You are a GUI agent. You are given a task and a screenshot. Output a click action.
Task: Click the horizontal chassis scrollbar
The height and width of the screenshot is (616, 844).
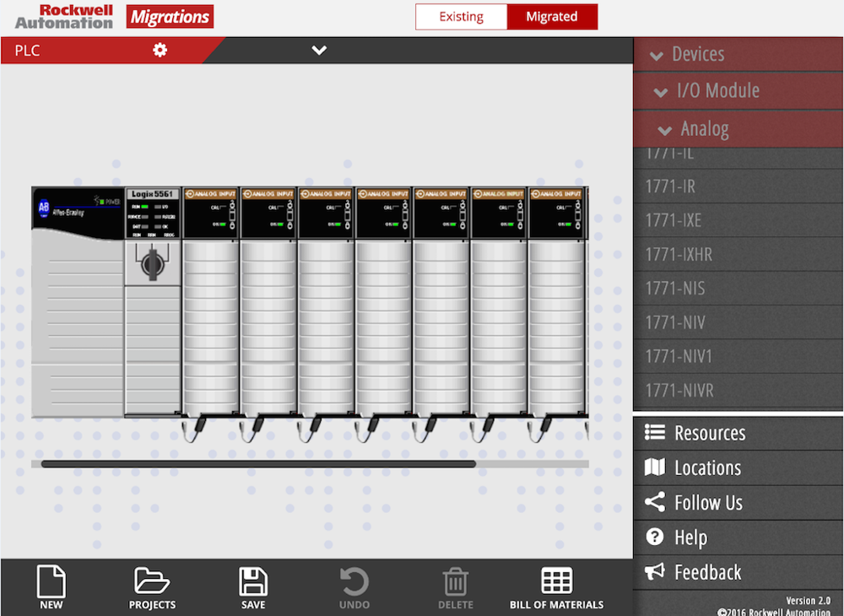(258, 463)
